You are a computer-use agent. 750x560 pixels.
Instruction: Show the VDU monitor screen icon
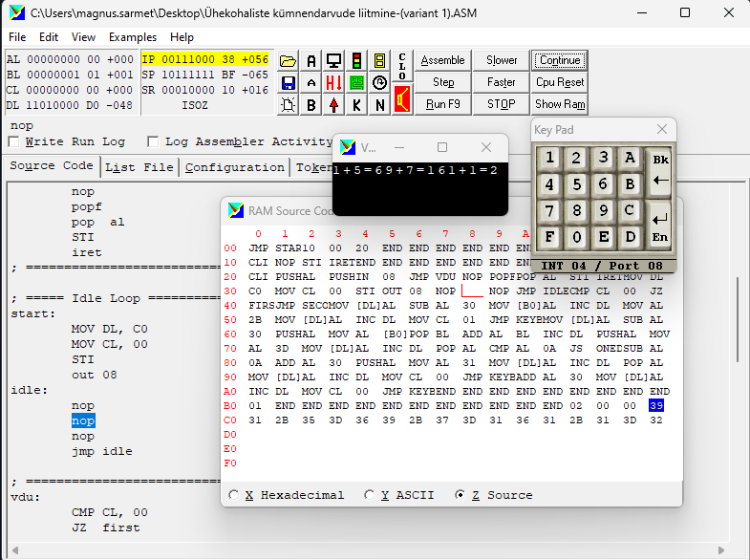point(333,61)
